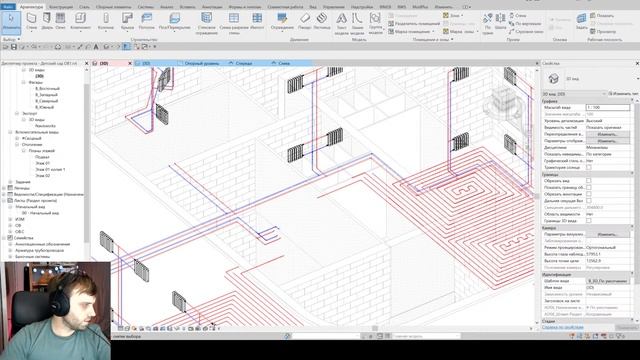This screenshot has height=360, width=640.
Task: Select the Stair (Лестница) tool
Action: (x=322, y=21)
